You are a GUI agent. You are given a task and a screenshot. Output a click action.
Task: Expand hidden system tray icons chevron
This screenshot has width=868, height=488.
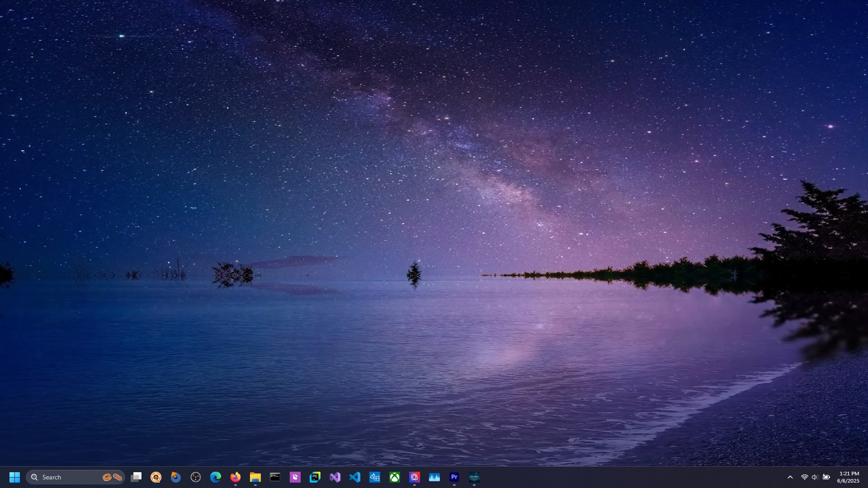tap(790, 477)
